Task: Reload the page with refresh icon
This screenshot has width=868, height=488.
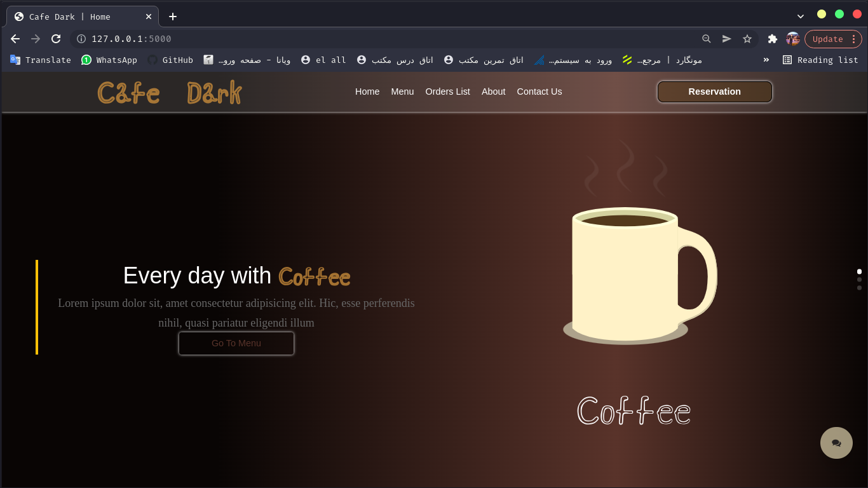Action: click(56, 39)
